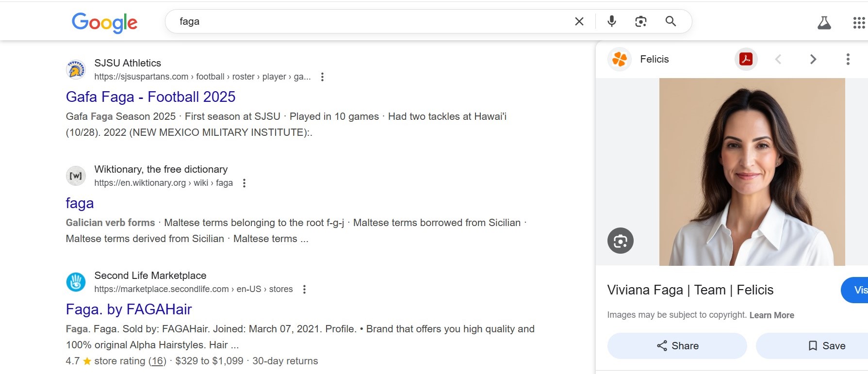Open more options for Second Life result

pyautogui.click(x=304, y=289)
